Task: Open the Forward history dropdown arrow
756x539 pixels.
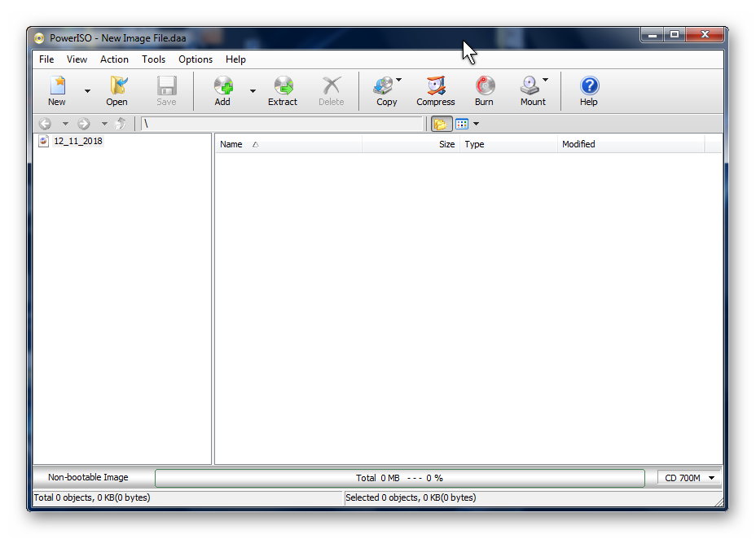Action: pyautogui.click(x=104, y=124)
